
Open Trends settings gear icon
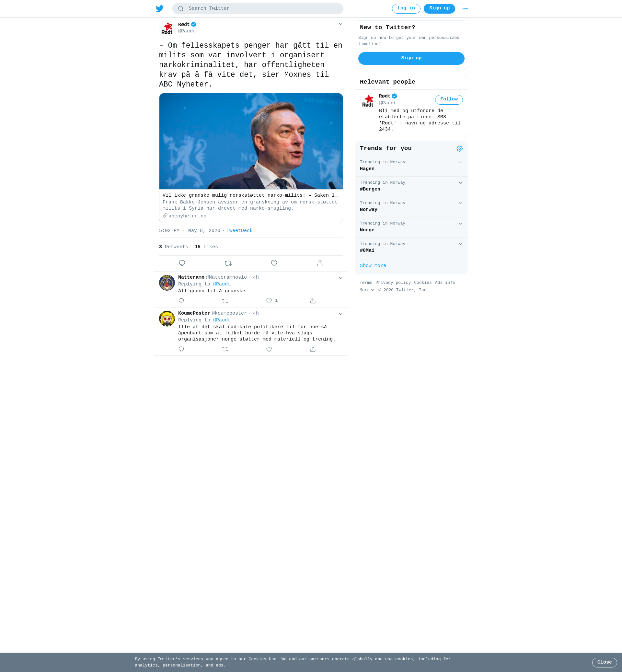pos(459,149)
